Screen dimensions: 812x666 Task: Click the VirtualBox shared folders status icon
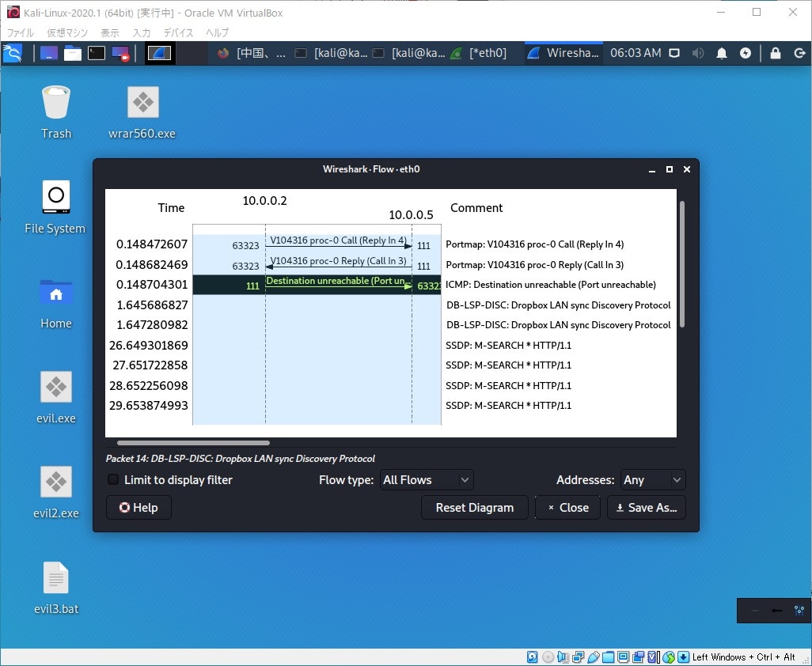(609, 657)
